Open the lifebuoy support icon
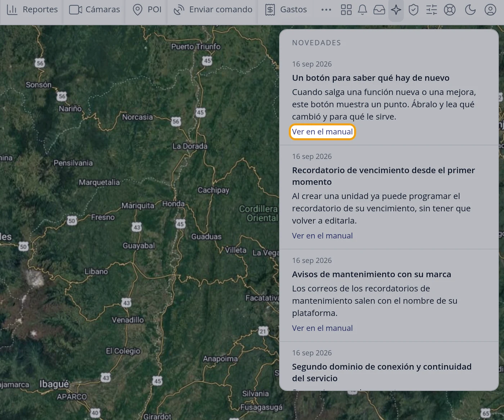The image size is (504, 420). point(450,10)
